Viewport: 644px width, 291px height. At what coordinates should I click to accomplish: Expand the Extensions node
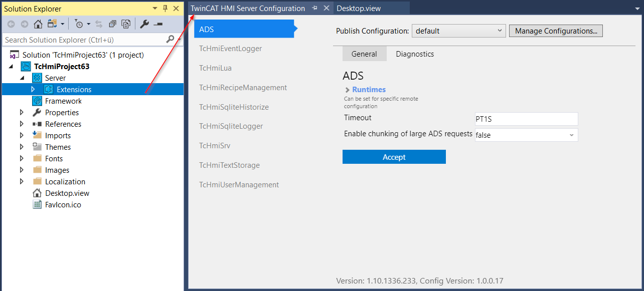33,89
